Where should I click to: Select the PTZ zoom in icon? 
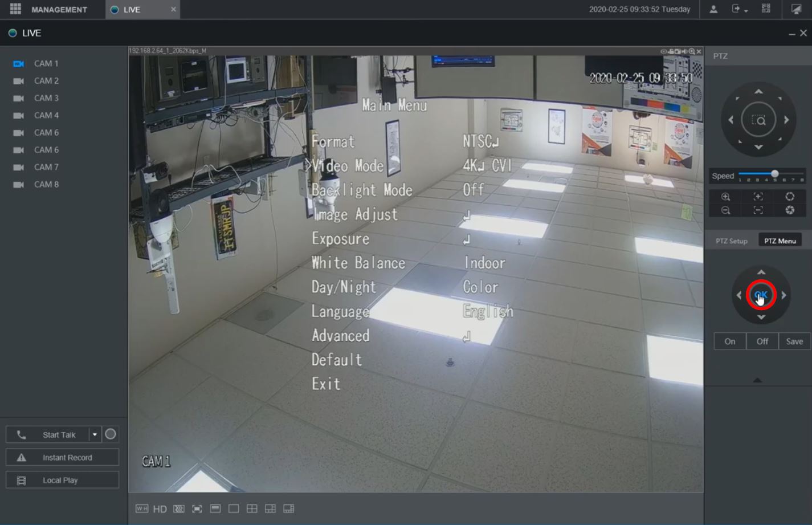(726, 196)
